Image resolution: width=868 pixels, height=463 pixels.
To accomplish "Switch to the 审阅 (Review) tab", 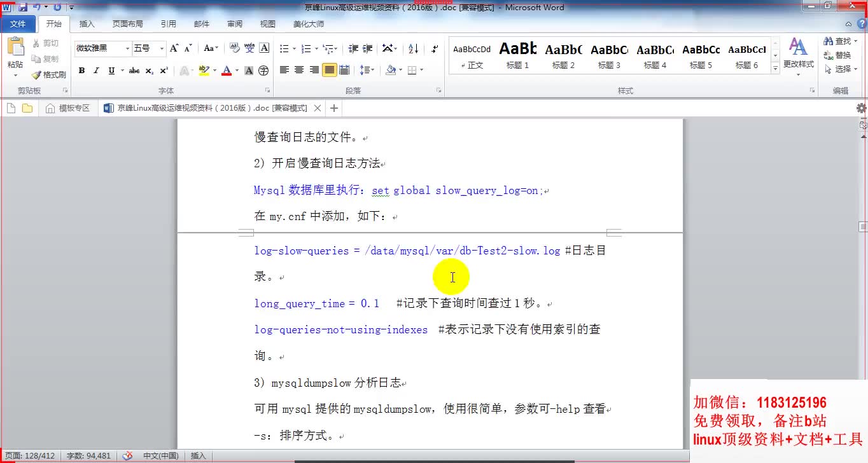I will (235, 24).
